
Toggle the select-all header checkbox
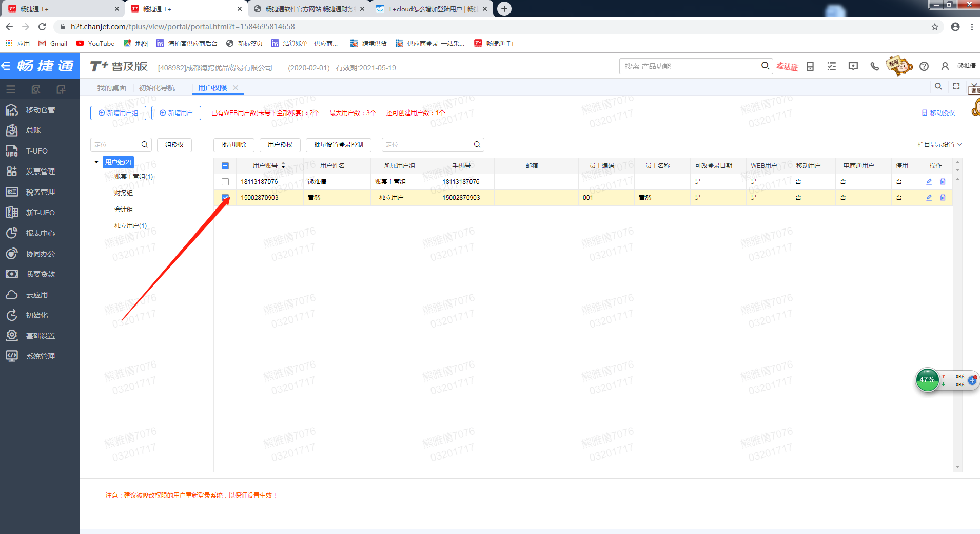point(225,166)
